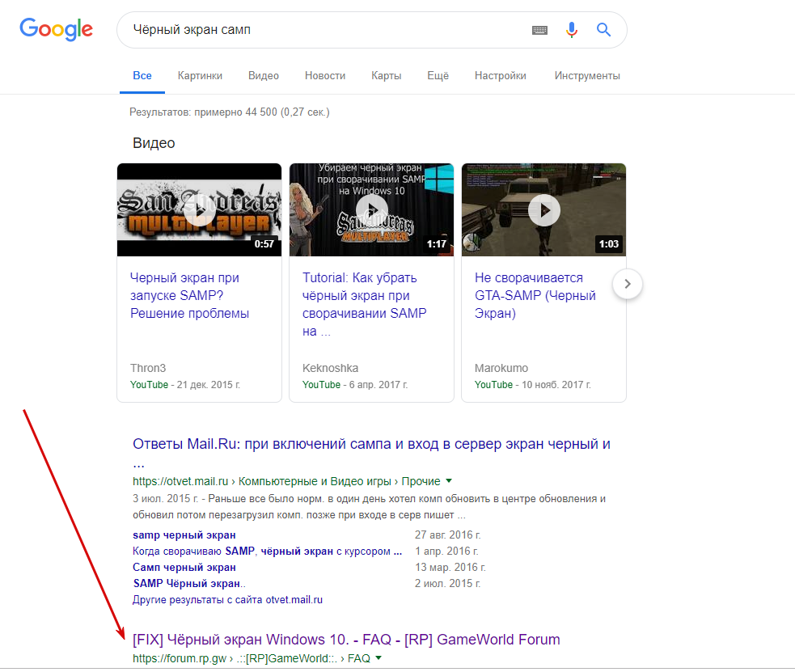Show next videos with carousel arrow
795x672 pixels.
(x=627, y=284)
